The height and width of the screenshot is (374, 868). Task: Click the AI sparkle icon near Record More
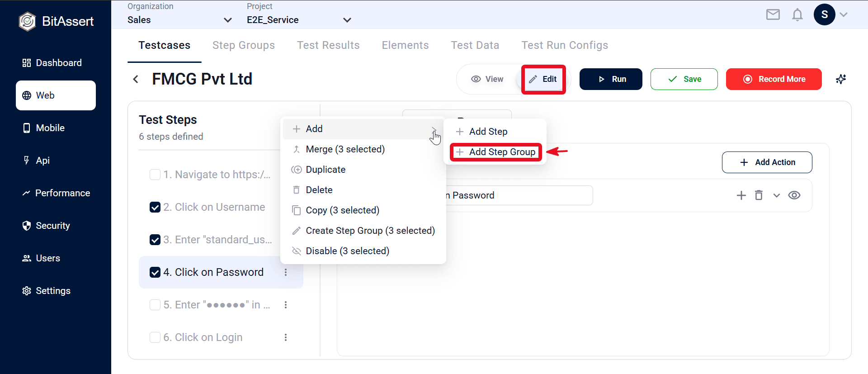click(840, 79)
